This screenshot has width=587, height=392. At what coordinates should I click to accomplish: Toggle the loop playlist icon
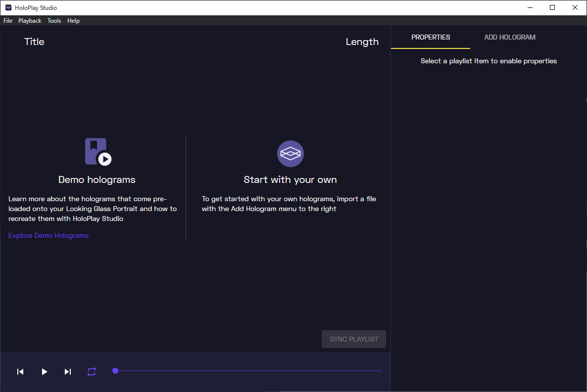pos(92,371)
